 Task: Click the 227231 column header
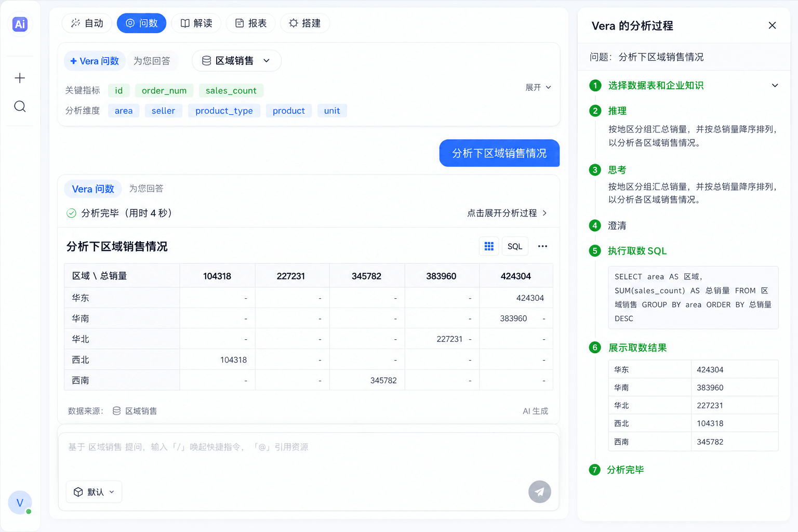coord(291,276)
